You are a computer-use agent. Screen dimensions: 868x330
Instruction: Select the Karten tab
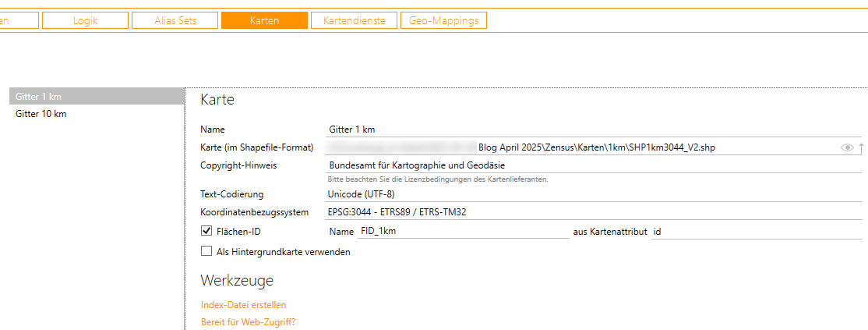point(264,21)
